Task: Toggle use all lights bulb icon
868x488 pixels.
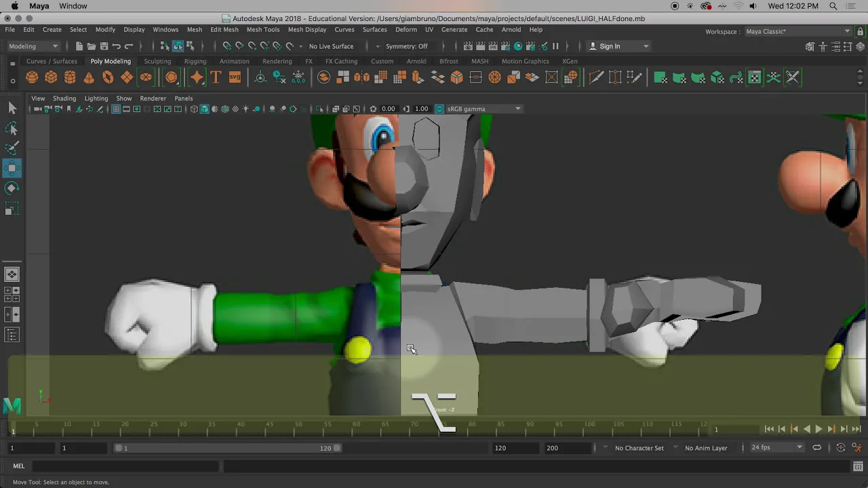Action: point(245,109)
